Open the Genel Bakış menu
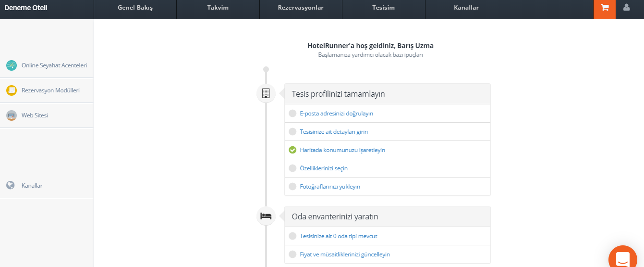The height and width of the screenshot is (267, 644). tap(135, 8)
